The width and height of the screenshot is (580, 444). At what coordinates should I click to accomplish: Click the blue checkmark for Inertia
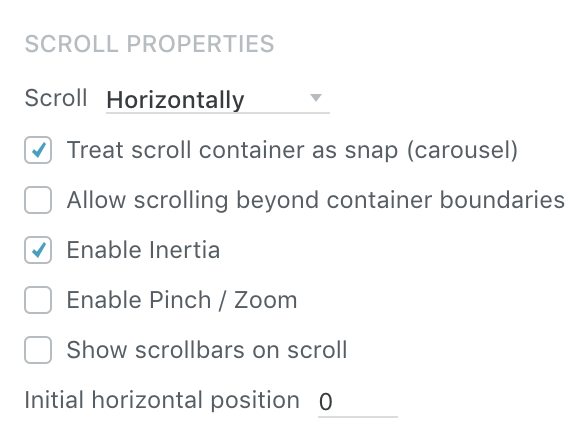click(x=39, y=250)
